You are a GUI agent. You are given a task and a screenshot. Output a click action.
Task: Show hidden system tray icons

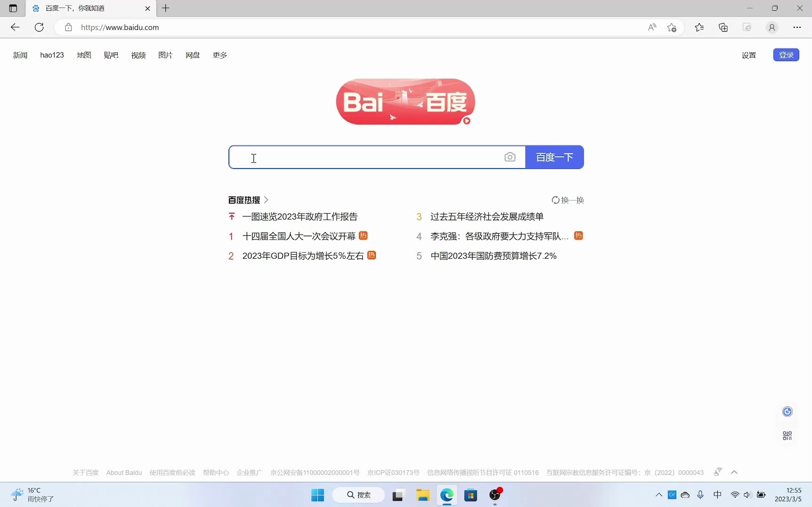coord(659,495)
